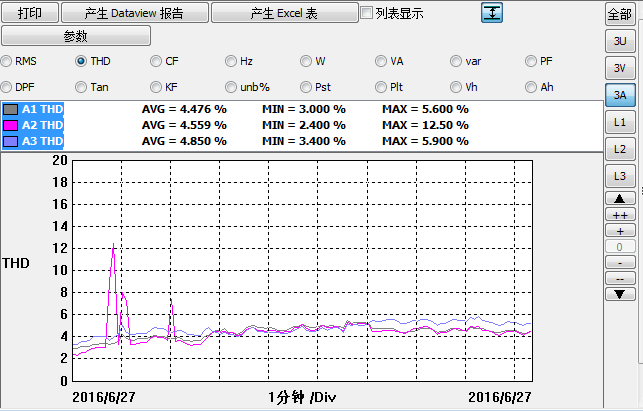Viewport: 643px width, 411px height.
Task: Click the THD y-axis label
Action: point(16,263)
